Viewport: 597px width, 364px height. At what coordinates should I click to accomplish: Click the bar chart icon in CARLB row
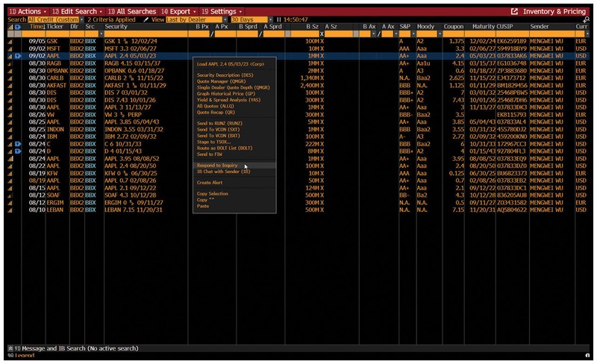[x=10, y=78]
